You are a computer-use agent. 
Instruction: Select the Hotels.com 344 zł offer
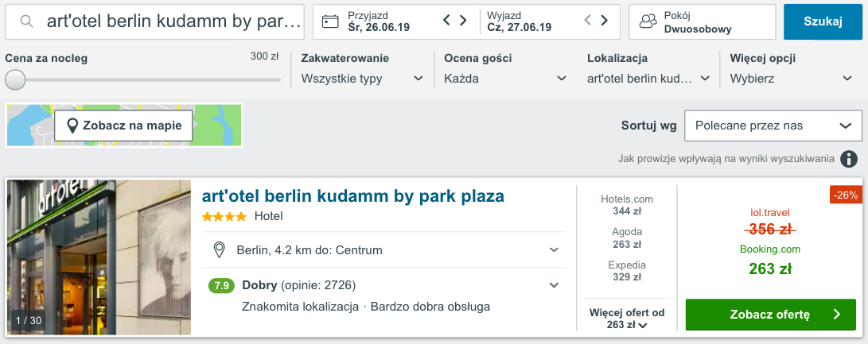627,205
